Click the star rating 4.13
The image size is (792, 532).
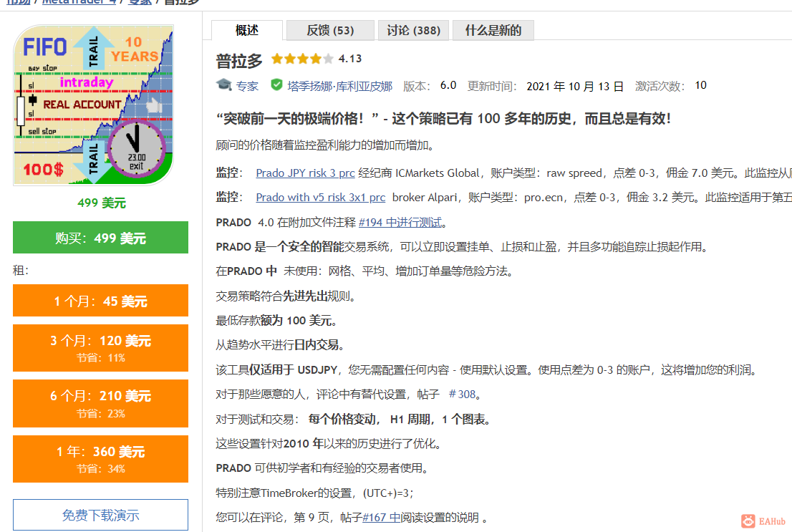pyautogui.click(x=317, y=59)
